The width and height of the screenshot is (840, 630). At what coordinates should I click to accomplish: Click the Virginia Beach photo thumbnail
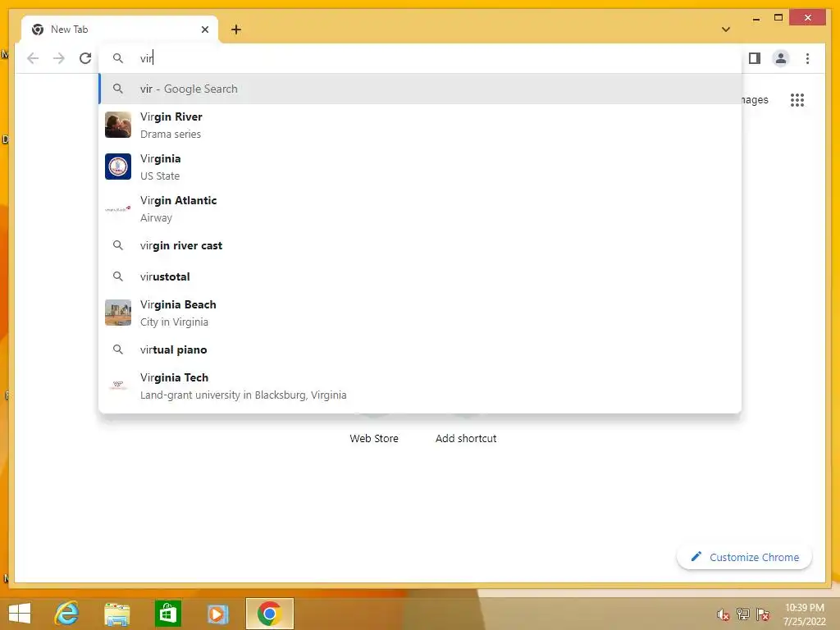[118, 313]
